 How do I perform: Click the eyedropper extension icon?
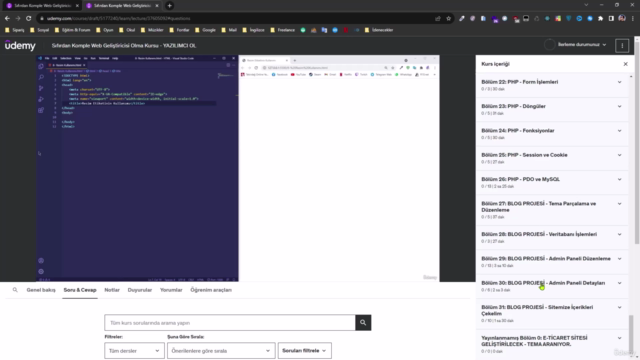coord(462,18)
